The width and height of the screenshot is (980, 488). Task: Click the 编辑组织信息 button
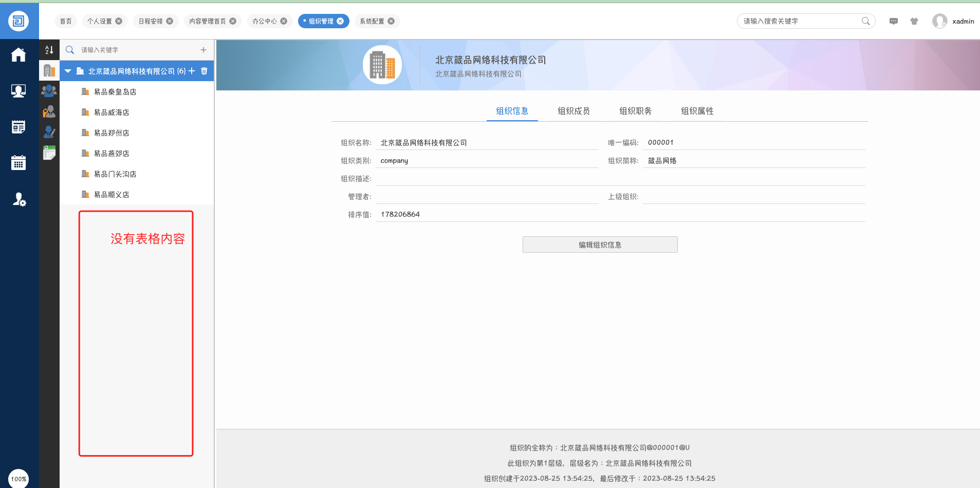(x=600, y=245)
